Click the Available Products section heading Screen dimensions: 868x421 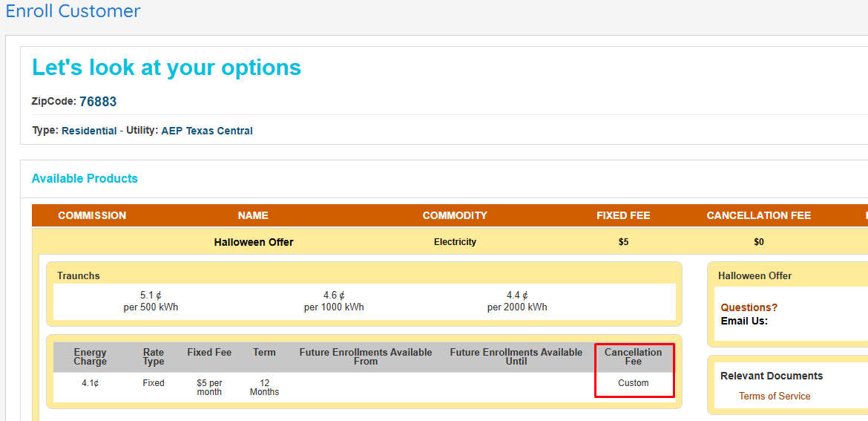tap(85, 178)
